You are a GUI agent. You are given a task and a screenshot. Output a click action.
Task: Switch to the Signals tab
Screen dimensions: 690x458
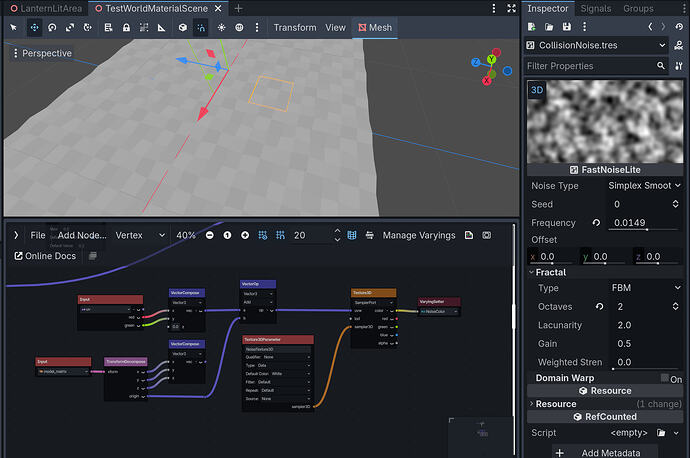pyautogui.click(x=595, y=8)
